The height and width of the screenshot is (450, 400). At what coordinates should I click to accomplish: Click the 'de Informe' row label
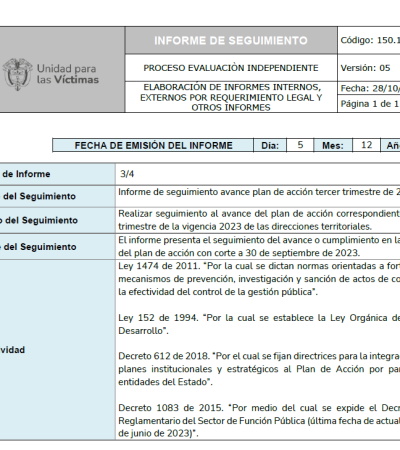26,174
